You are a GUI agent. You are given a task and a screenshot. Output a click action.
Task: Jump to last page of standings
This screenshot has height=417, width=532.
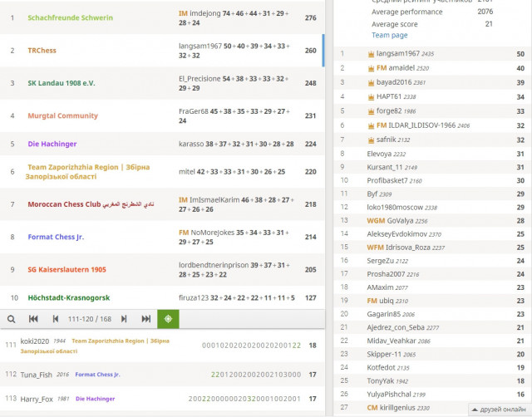tap(146, 319)
